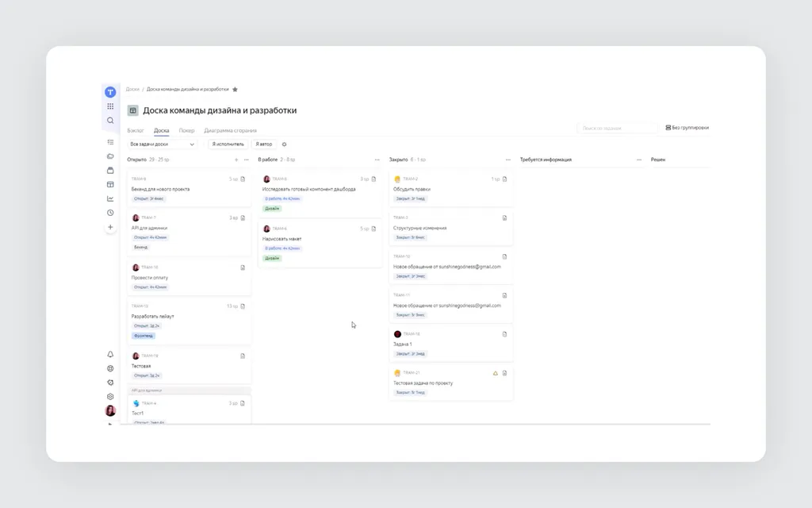The image size is (812, 508).
Task: Toggle the Я исполнитель filter
Action: pos(228,144)
